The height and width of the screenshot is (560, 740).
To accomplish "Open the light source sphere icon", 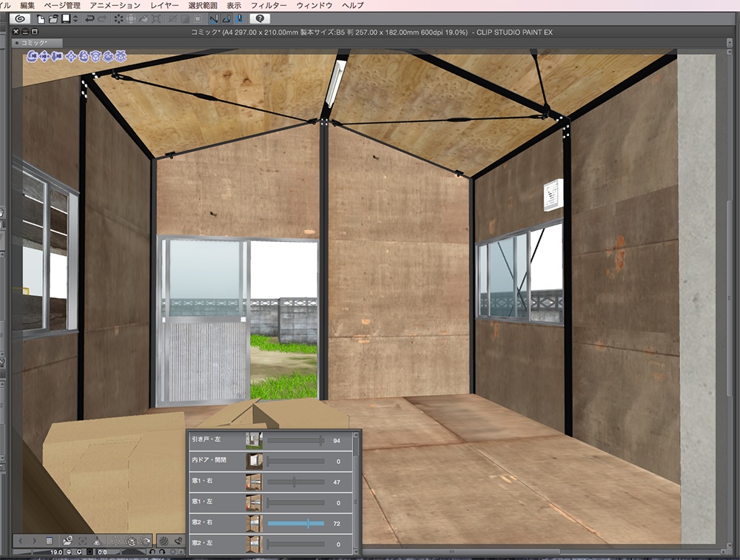I will 164,541.
